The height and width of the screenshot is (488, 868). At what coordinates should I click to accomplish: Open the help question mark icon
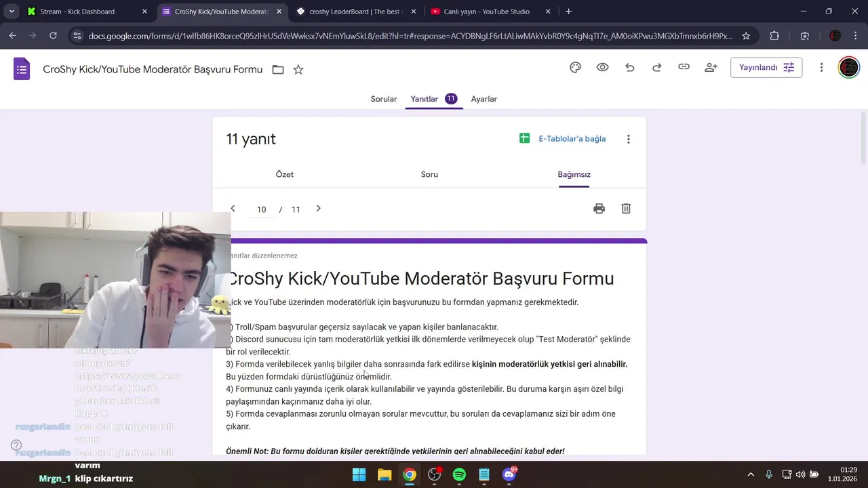tap(16, 445)
